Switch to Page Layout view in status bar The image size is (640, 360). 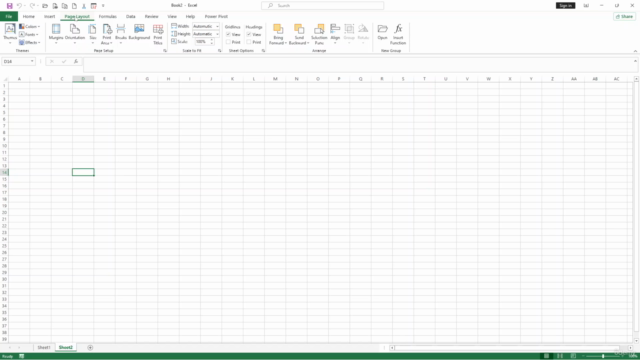560,356
